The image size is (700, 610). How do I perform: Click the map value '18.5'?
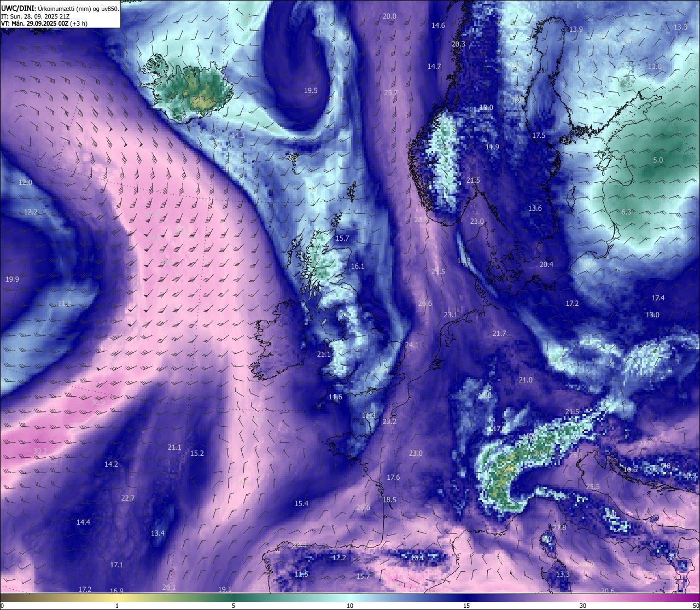389,500
